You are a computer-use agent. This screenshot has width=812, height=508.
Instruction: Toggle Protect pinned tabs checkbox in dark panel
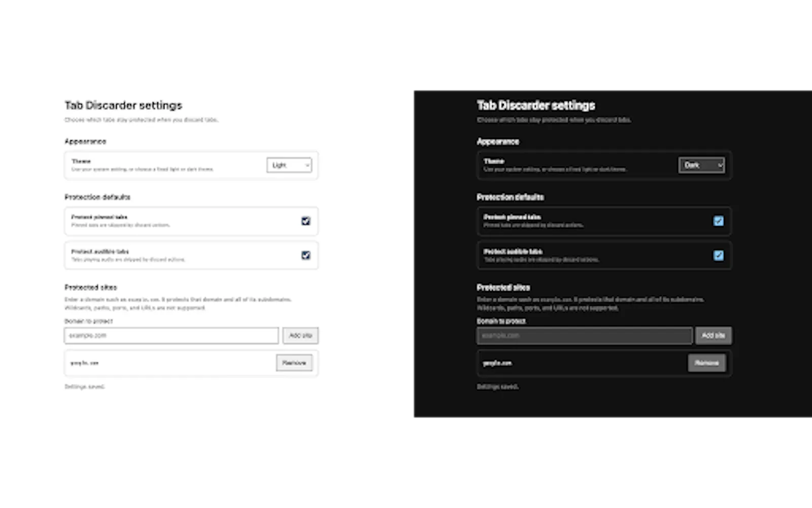click(719, 221)
